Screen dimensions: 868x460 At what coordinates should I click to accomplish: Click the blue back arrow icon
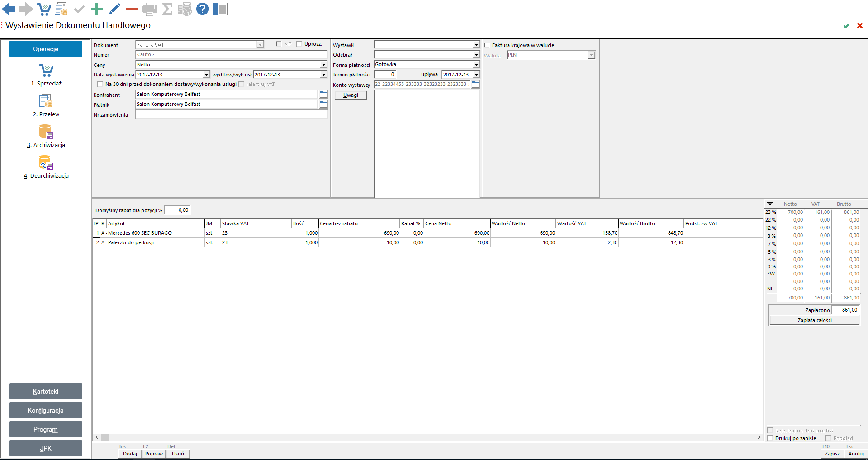click(x=9, y=9)
